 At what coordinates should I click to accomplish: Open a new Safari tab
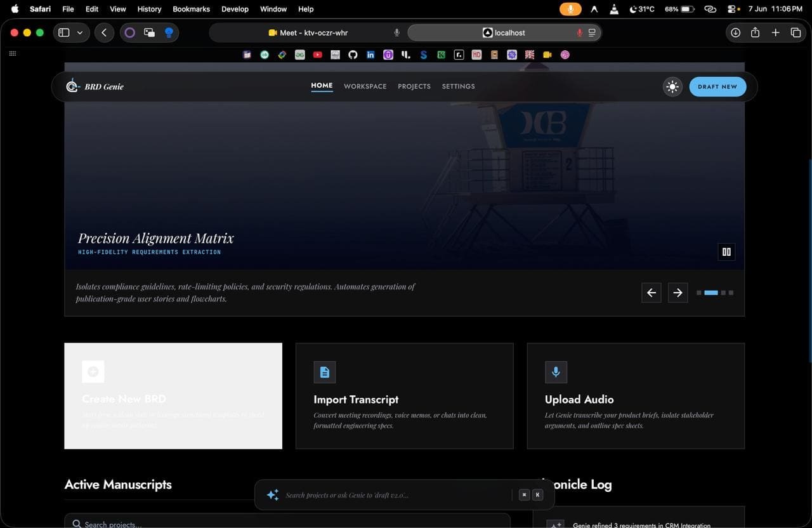[775, 32]
